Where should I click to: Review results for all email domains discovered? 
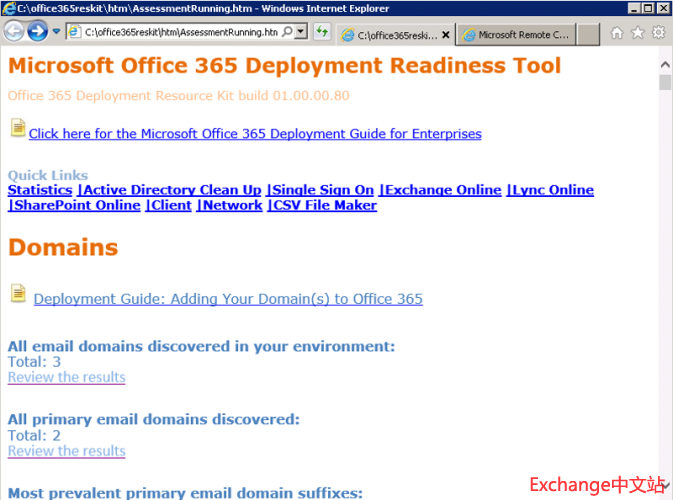[66, 377]
